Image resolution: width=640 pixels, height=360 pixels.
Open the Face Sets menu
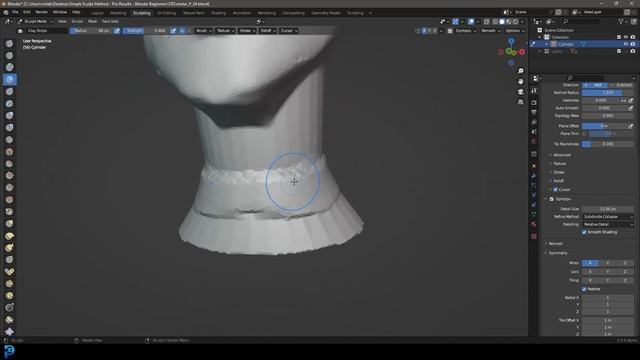[110, 21]
